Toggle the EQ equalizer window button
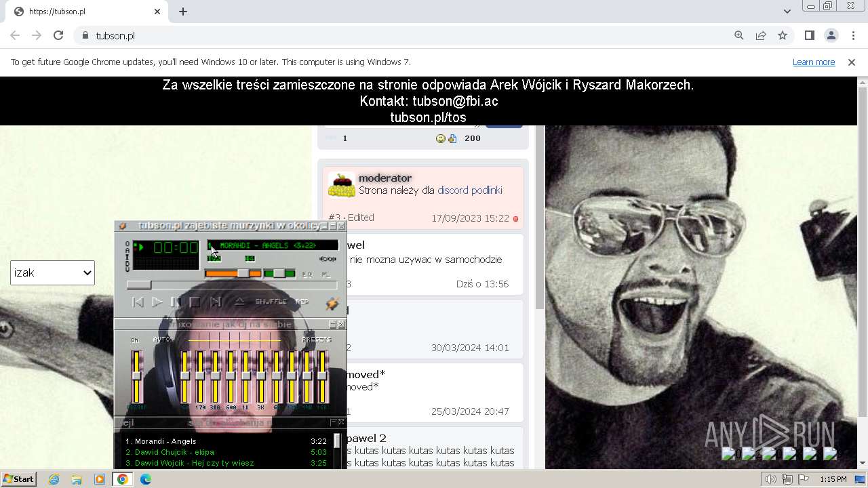Screen dimensions: 868x488 tap(307, 274)
